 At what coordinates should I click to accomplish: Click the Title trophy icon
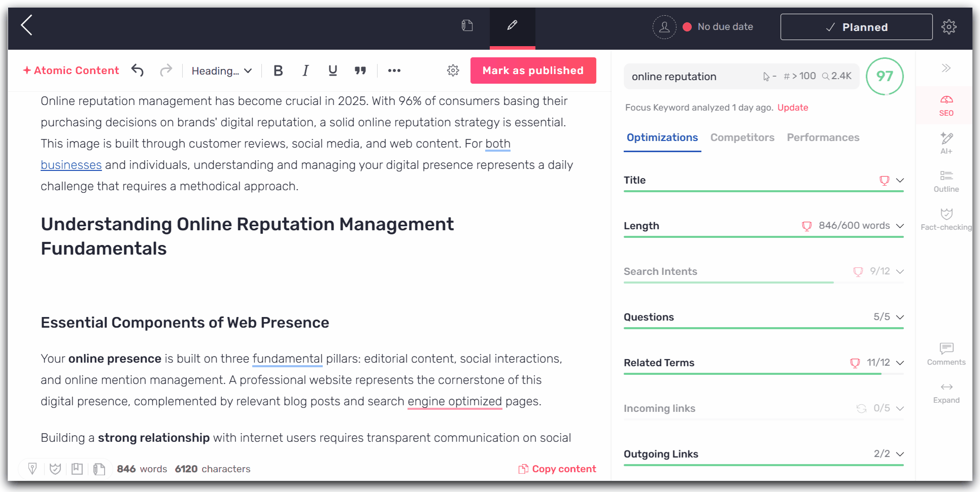884,181
